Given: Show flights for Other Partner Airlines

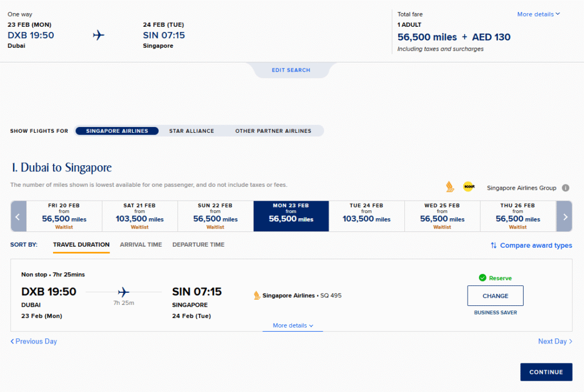Looking at the screenshot, I should tap(273, 131).
